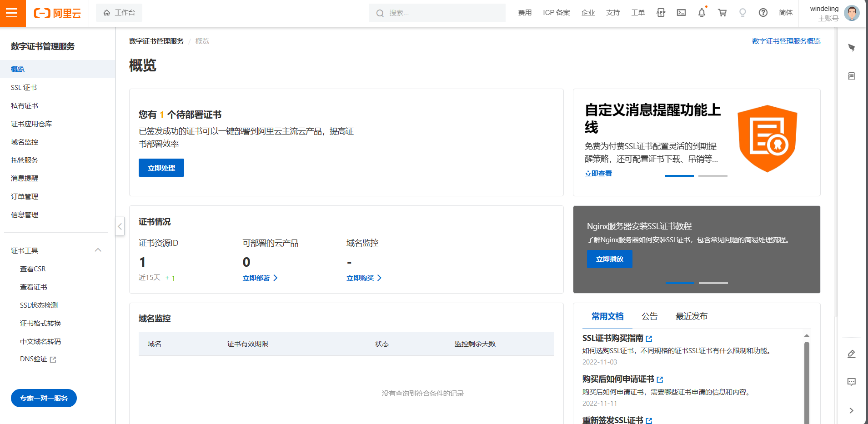Screen dimensions: 868x424
Task: Open the API debugging icon in header
Action: pyautogui.click(x=661, y=13)
